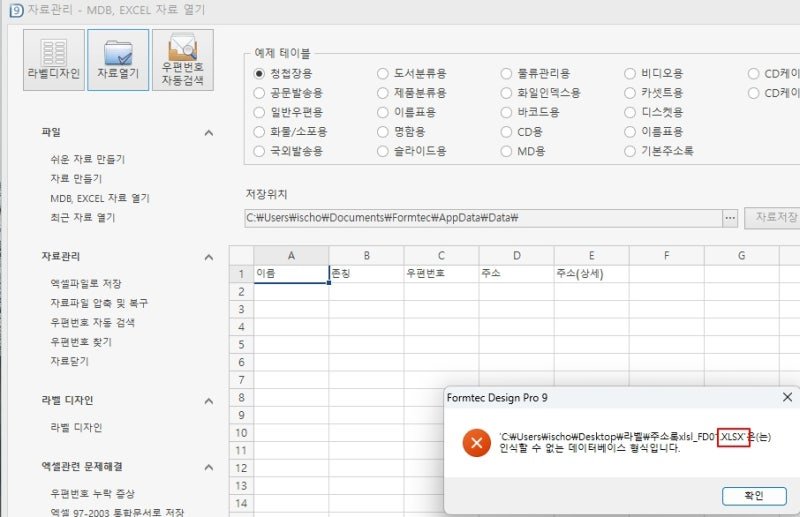
Task: Choose 엑셀파일로 저장 from sidebar
Action: 86,284
